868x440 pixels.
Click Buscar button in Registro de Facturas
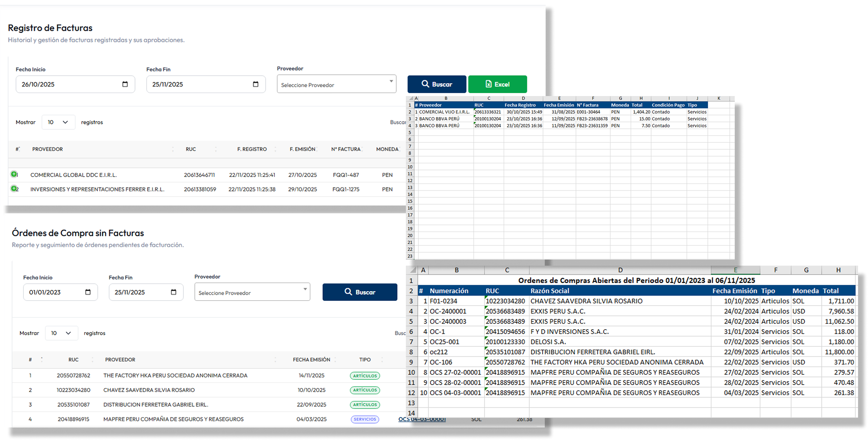pos(437,84)
